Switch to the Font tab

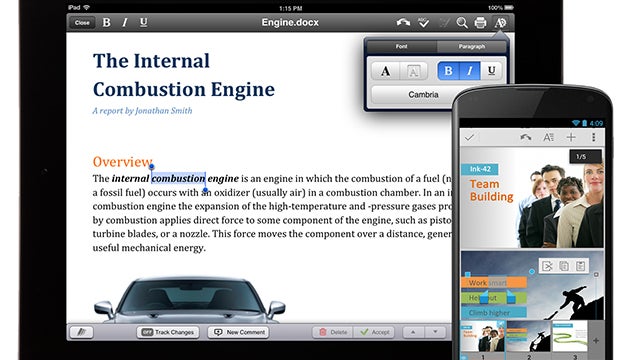click(x=401, y=47)
